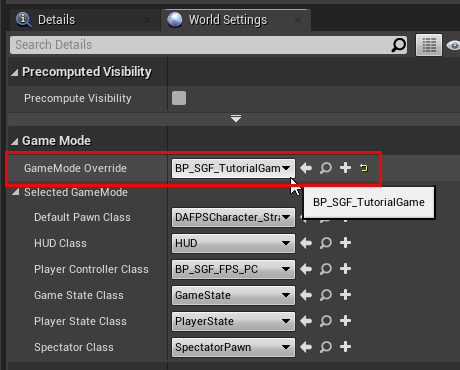Open the GameMode Override dropdown
Viewport: 460px width, 370px height.
tap(233, 168)
